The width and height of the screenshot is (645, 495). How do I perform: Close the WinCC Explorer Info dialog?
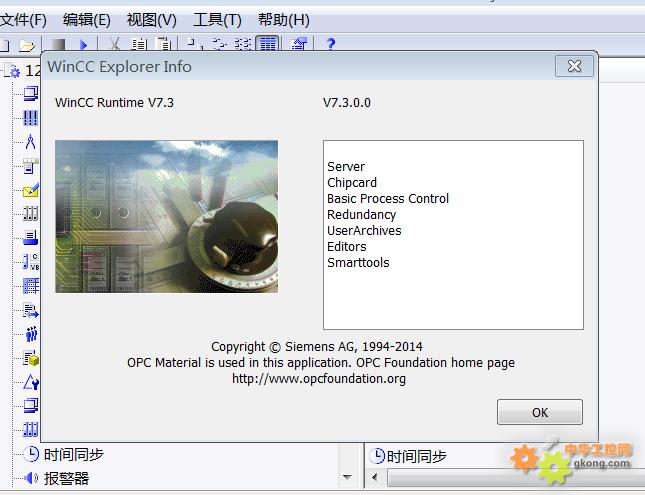[x=574, y=66]
